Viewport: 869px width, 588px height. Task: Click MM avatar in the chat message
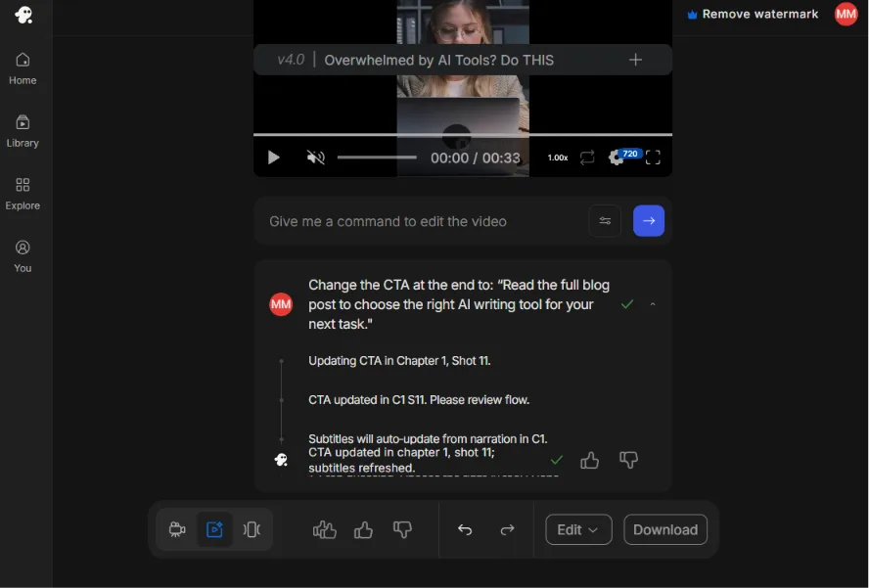click(x=281, y=304)
